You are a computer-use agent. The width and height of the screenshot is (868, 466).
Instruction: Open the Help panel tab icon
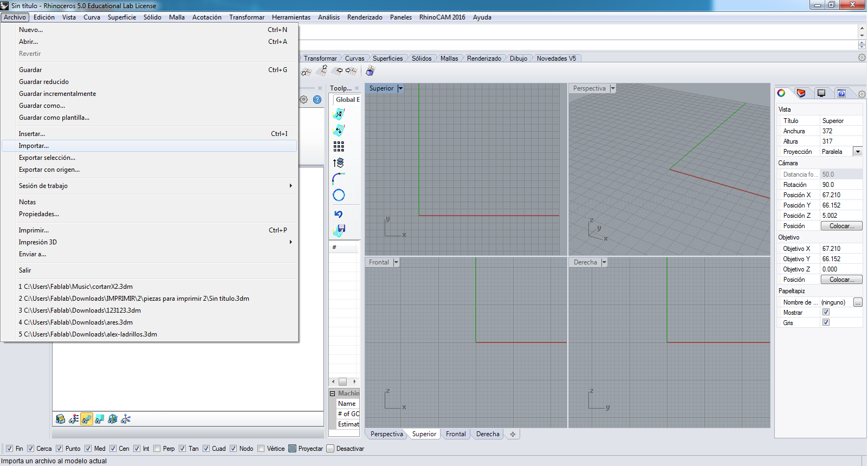[x=841, y=93]
